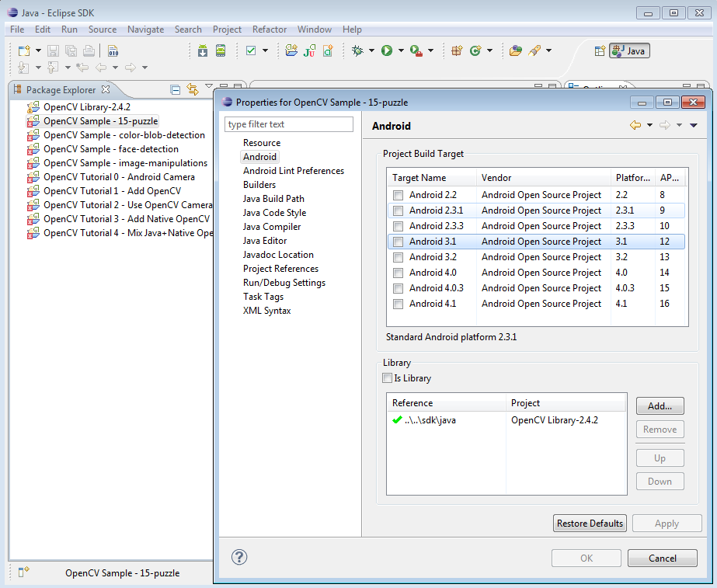Click the Print toolbar icon
717x588 pixels.
89,50
